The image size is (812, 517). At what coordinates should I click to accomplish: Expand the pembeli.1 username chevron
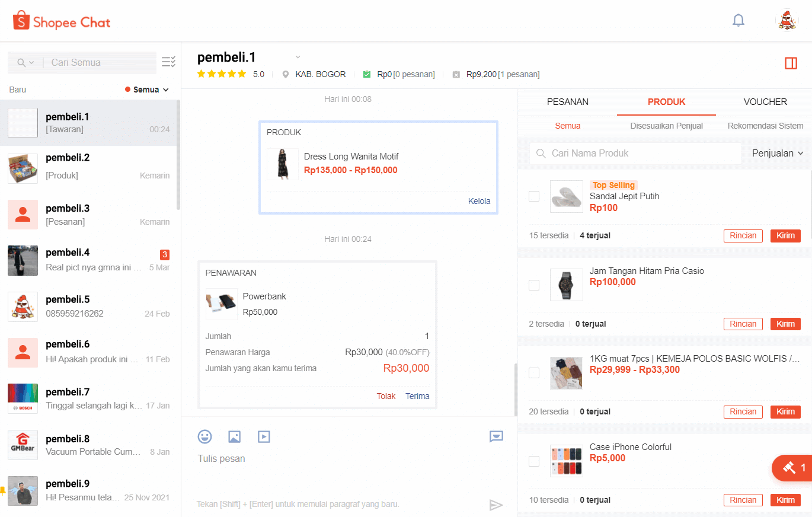point(297,56)
